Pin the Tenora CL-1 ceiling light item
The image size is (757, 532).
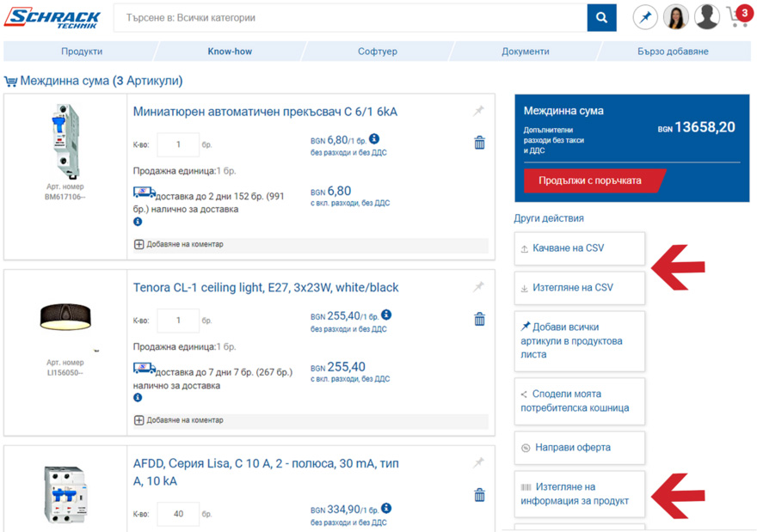(x=478, y=287)
